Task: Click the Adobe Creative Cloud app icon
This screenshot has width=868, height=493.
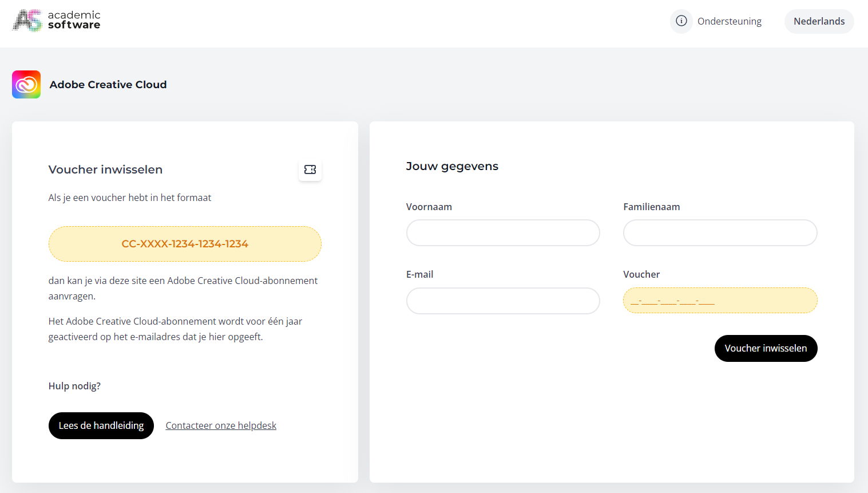Action: tap(26, 85)
